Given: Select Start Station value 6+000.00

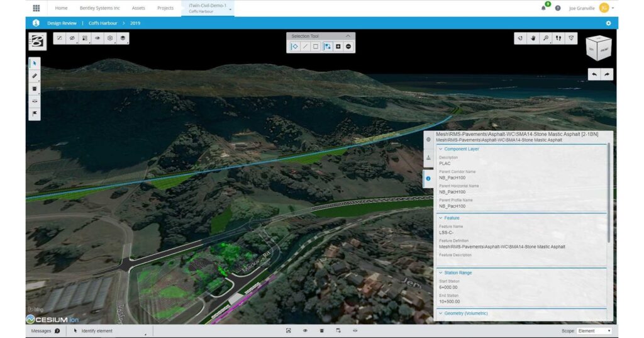Looking at the screenshot, I should coord(448,288).
